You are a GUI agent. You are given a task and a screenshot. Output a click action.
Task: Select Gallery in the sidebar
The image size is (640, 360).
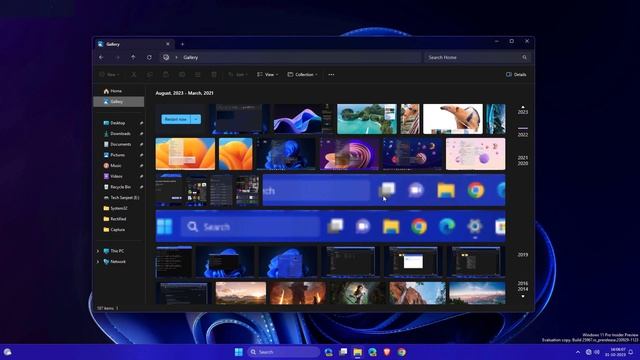119,102
